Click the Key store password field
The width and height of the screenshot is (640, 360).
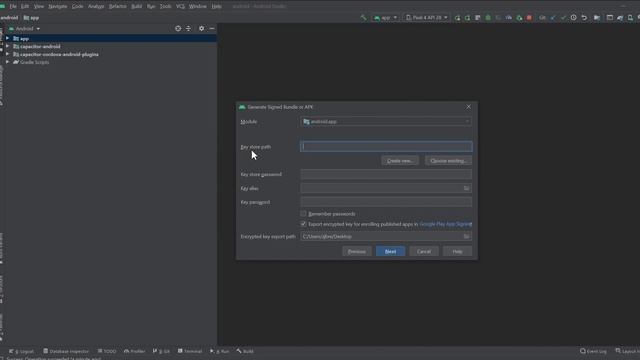[x=386, y=174]
